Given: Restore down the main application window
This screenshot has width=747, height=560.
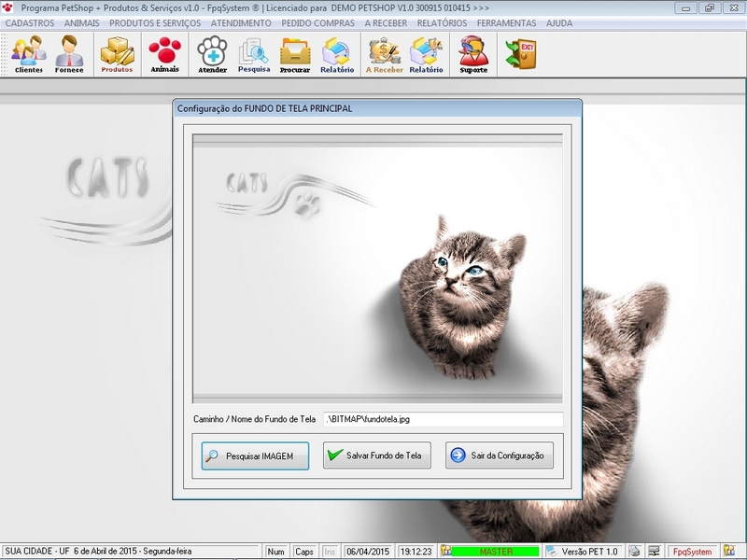Looking at the screenshot, I should click(x=710, y=7).
